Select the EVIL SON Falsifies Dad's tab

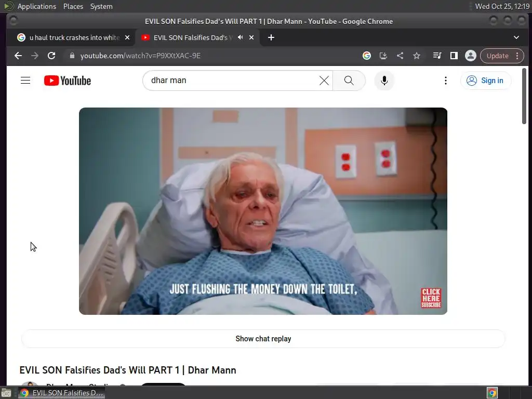click(x=193, y=37)
